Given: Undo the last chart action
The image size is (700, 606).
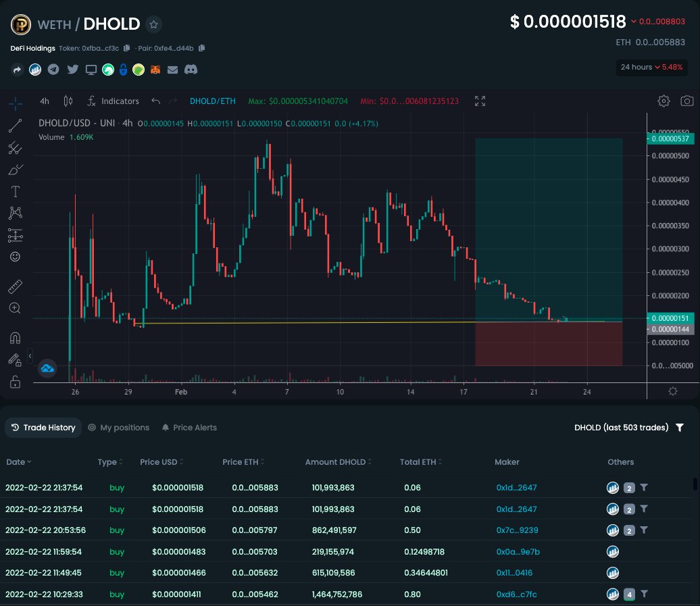Looking at the screenshot, I should (x=155, y=101).
